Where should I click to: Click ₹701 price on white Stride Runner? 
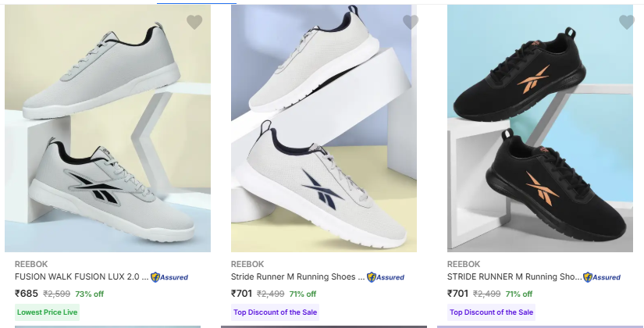click(242, 294)
